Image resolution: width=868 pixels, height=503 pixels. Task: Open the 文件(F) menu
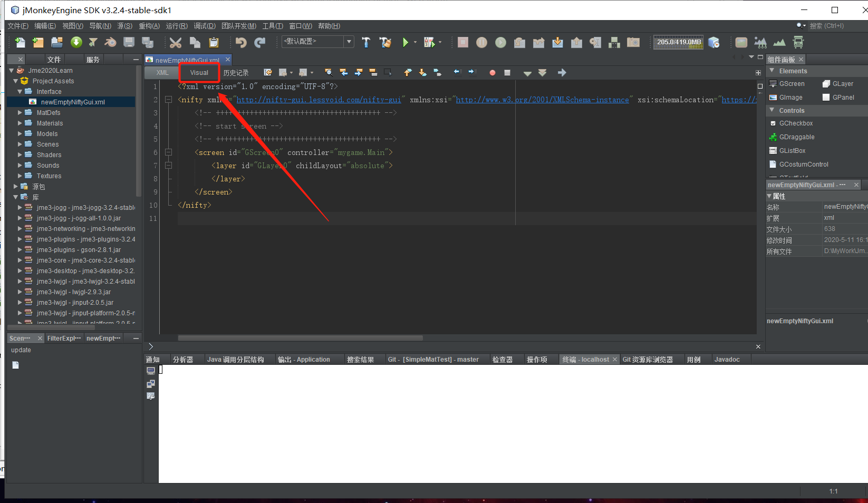[18, 26]
